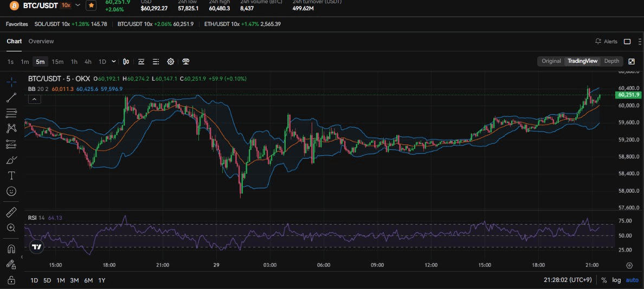Toggle stay in drawing mode pencil-lock

coord(11,265)
